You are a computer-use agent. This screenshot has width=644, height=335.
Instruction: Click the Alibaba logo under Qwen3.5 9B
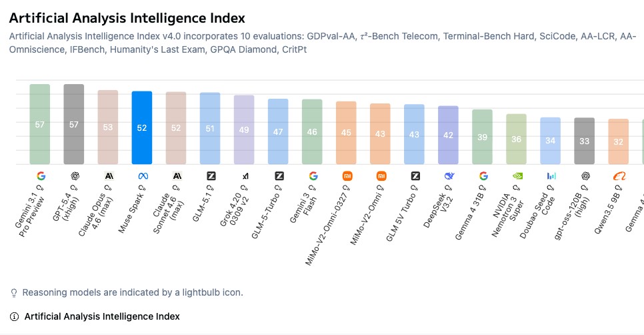[x=619, y=176]
